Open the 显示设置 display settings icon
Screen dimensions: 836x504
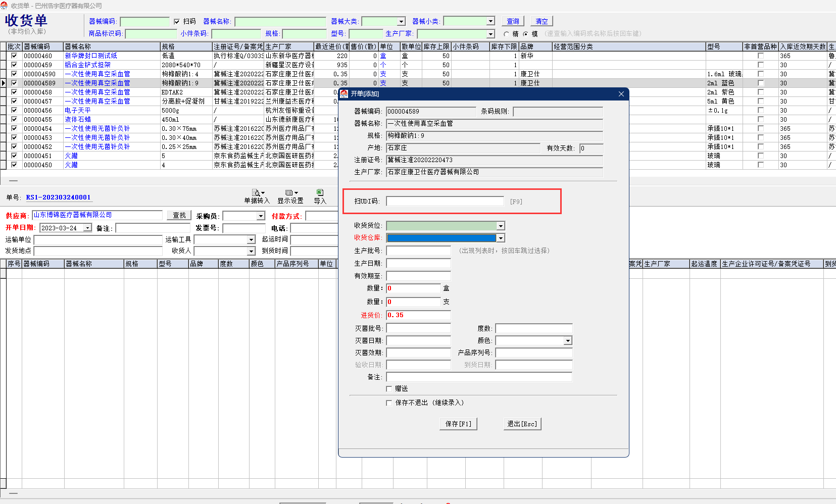click(290, 193)
